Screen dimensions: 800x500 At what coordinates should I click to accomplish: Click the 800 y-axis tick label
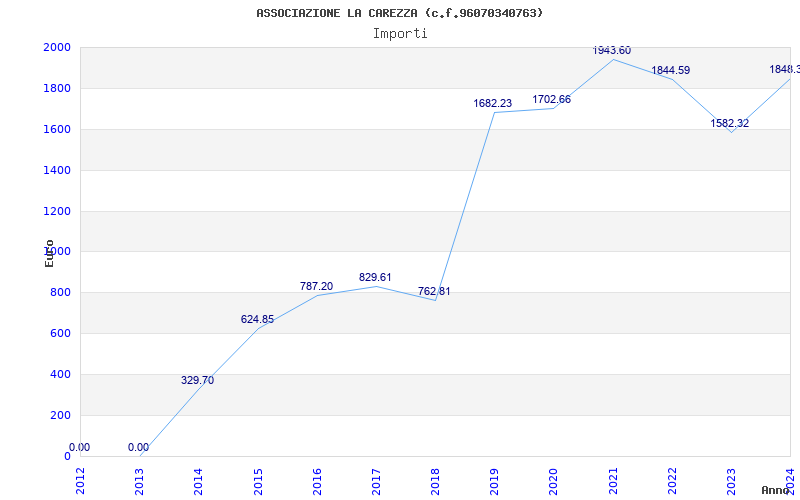[60, 293]
